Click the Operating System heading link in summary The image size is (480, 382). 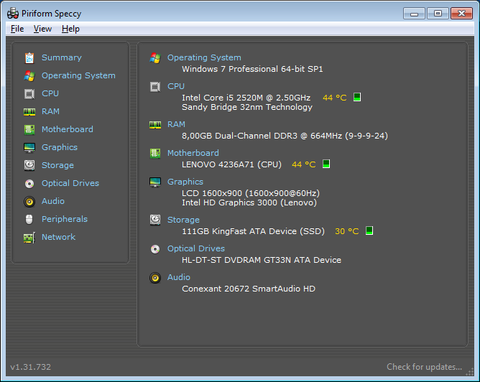pyautogui.click(x=204, y=58)
